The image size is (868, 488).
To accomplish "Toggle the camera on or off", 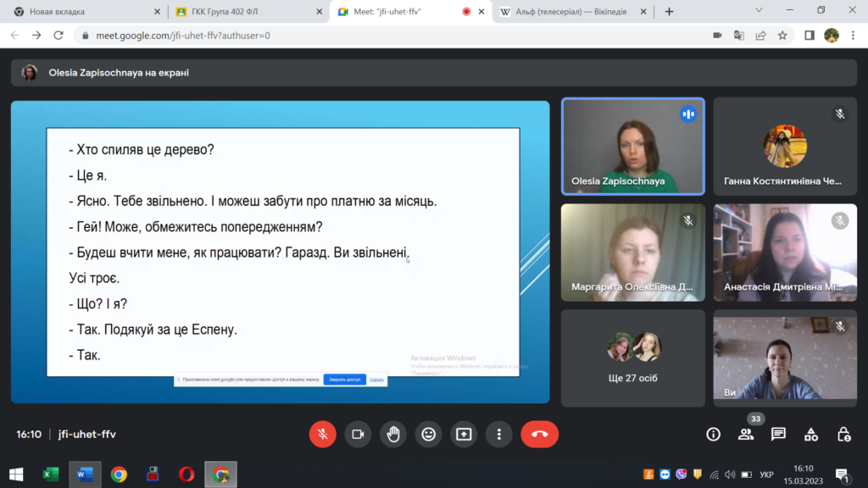I will [x=358, y=434].
